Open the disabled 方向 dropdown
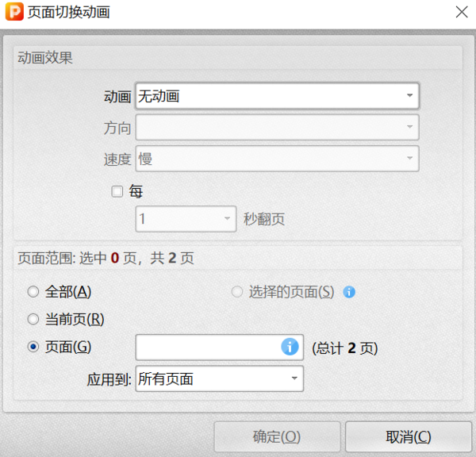 277,127
